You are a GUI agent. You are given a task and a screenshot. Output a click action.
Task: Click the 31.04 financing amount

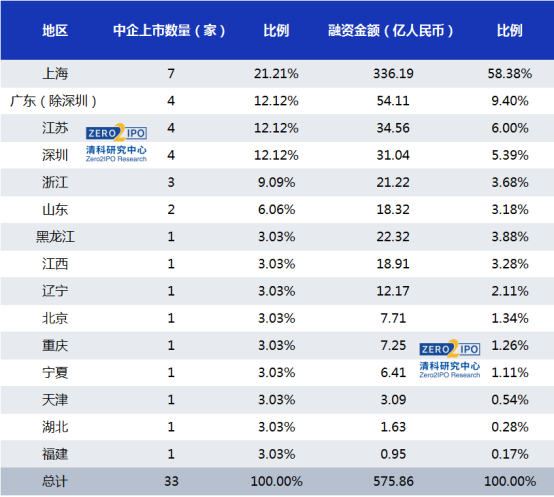pyautogui.click(x=393, y=155)
